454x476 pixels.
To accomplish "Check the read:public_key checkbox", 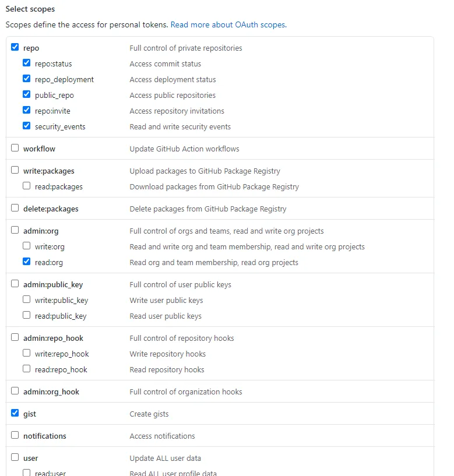I will click(27, 316).
